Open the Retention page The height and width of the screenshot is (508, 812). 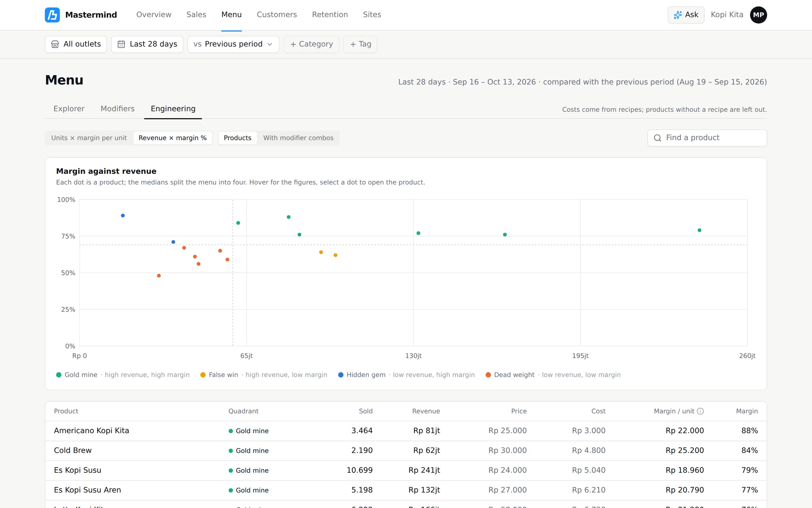pos(330,15)
